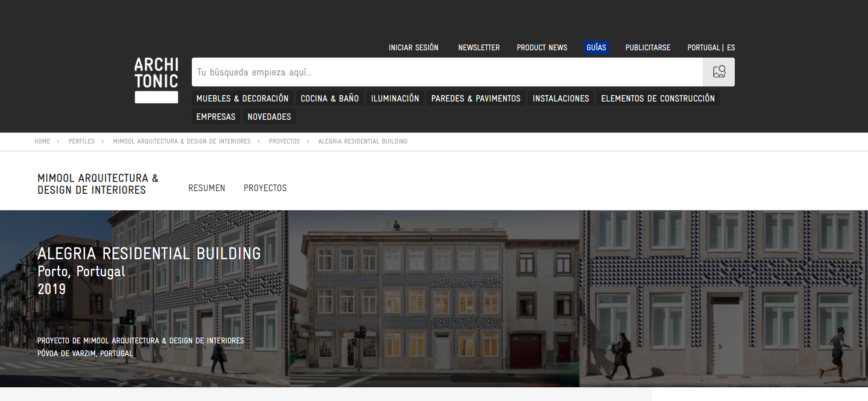Open Iniciar Sesión link
The width and height of the screenshot is (868, 401).
[413, 48]
